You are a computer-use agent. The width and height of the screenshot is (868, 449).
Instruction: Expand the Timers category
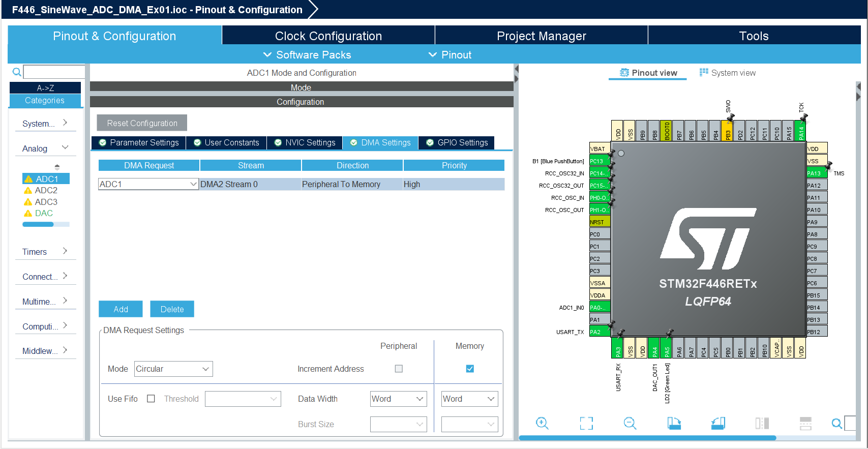tap(45, 251)
